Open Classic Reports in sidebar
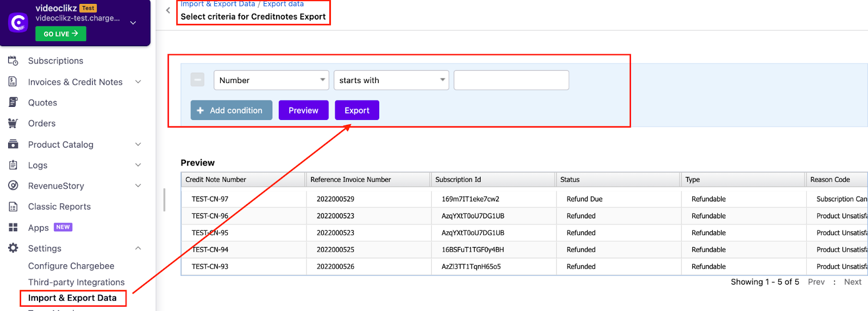This screenshot has height=311, width=868. 59,207
